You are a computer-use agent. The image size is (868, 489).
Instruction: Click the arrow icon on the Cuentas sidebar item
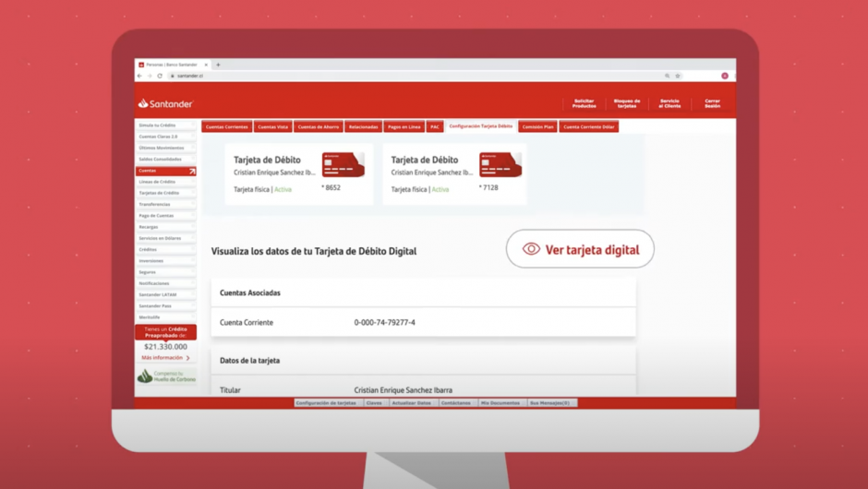(192, 171)
